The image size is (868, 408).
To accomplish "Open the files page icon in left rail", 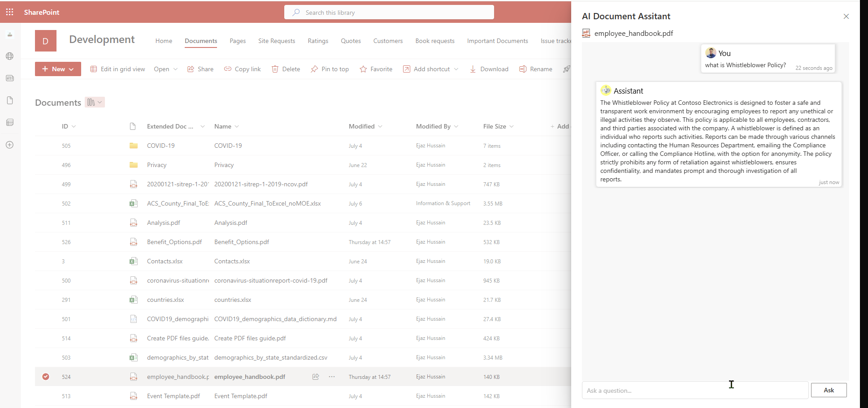I will pyautogui.click(x=9, y=100).
